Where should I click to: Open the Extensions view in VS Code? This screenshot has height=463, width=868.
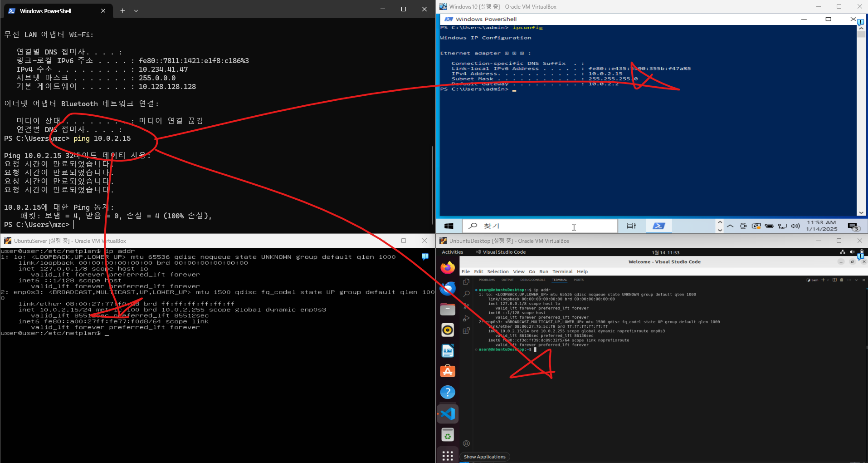466,331
